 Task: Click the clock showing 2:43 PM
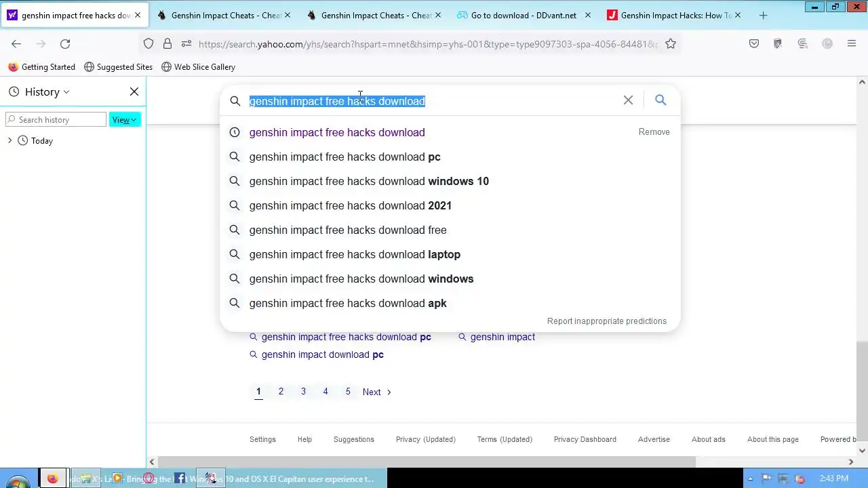pos(833,479)
